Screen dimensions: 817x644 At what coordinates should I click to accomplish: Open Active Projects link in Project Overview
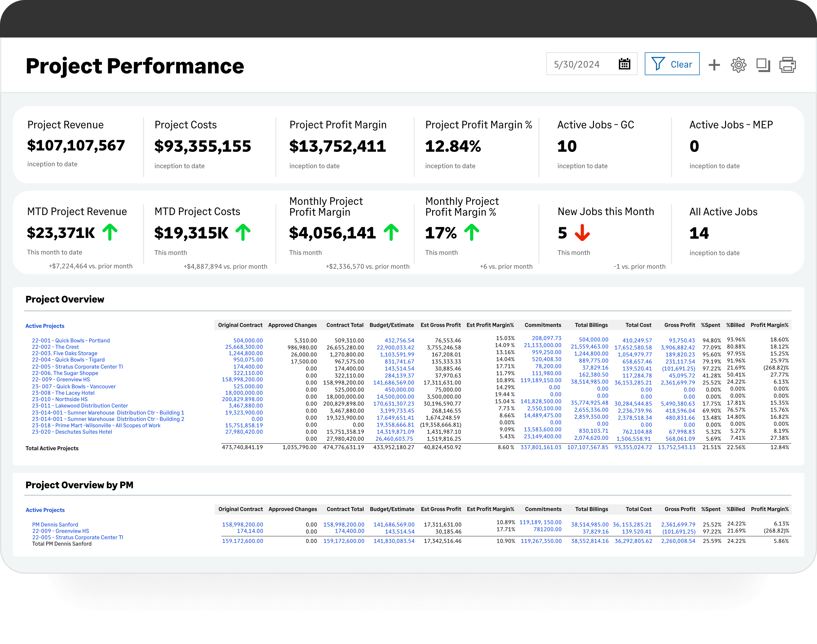[45, 326]
